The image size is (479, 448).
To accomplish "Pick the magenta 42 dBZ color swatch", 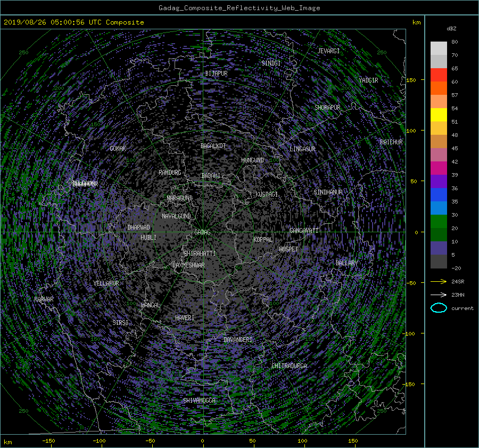I will [439, 168].
